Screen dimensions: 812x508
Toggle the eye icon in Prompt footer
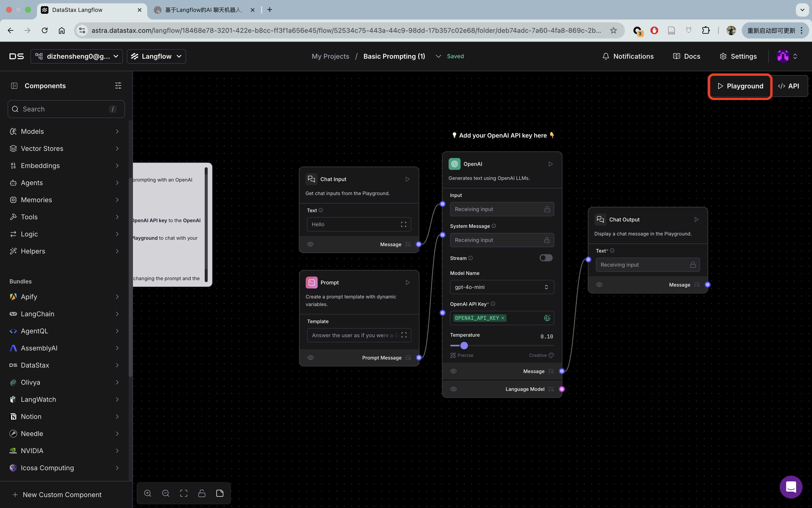coord(311,358)
